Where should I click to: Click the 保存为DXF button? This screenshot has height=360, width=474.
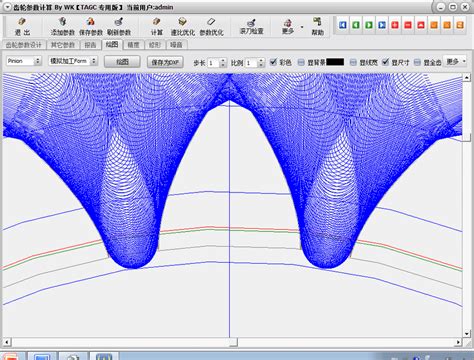pyautogui.click(x=165, y=62)
